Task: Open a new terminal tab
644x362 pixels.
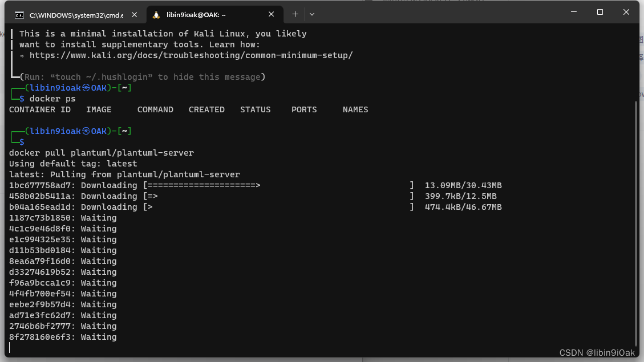Action: [295, 14]
